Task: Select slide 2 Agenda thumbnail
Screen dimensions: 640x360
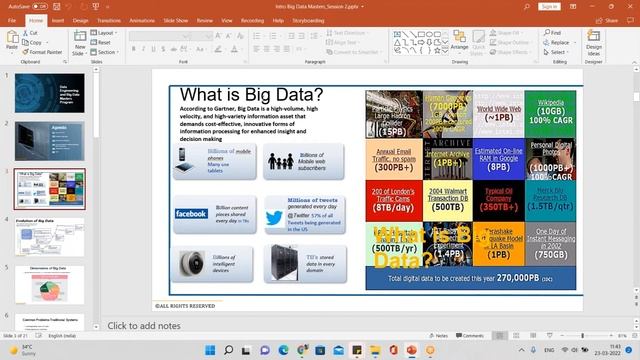Action: coord(50,141)
